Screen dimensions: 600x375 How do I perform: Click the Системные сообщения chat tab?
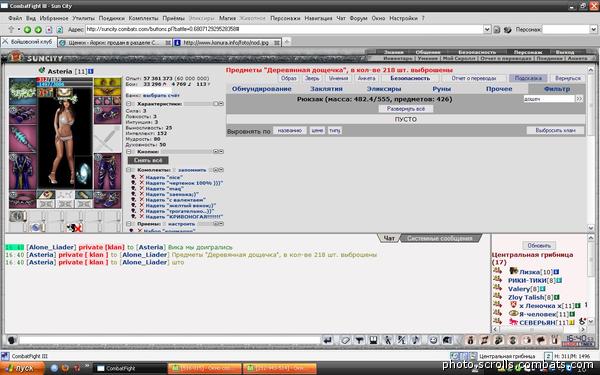coord(439,238)
